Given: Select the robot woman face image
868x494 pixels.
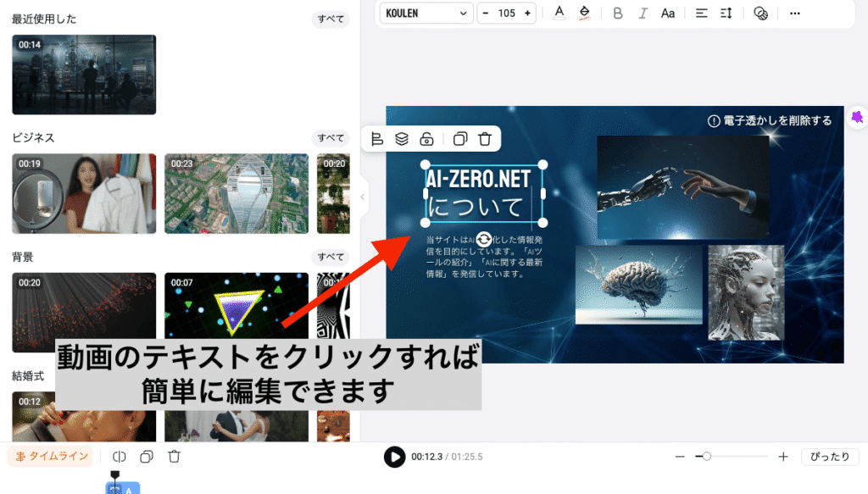Looking at the screenshot, I should tap(746, 292).
